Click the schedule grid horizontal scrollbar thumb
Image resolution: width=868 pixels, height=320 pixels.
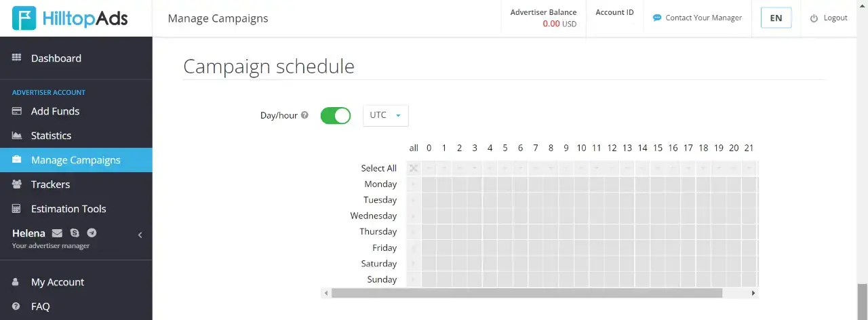527,293
